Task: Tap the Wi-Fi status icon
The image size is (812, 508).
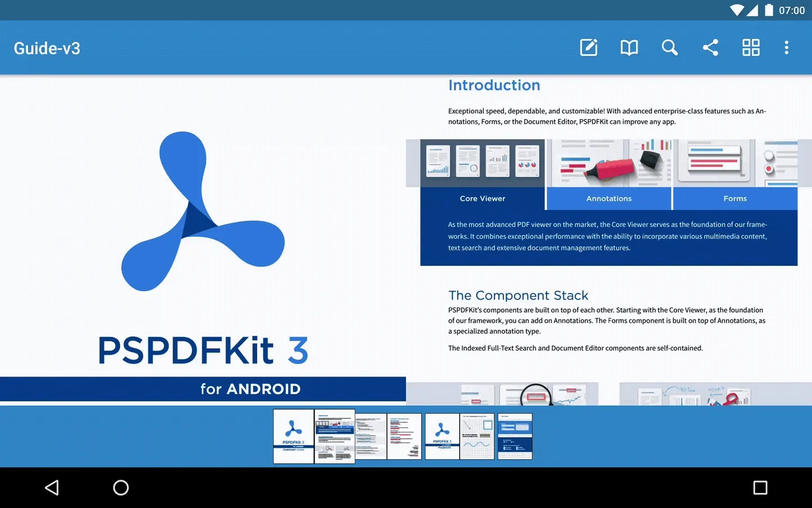Action: 737,10
